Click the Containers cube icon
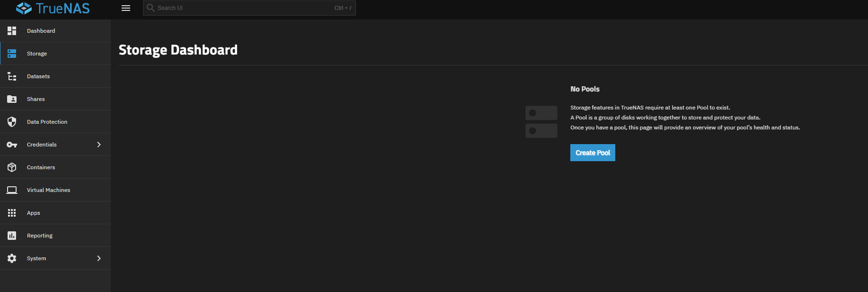This screenshot has width=868, height=292. 12,167
